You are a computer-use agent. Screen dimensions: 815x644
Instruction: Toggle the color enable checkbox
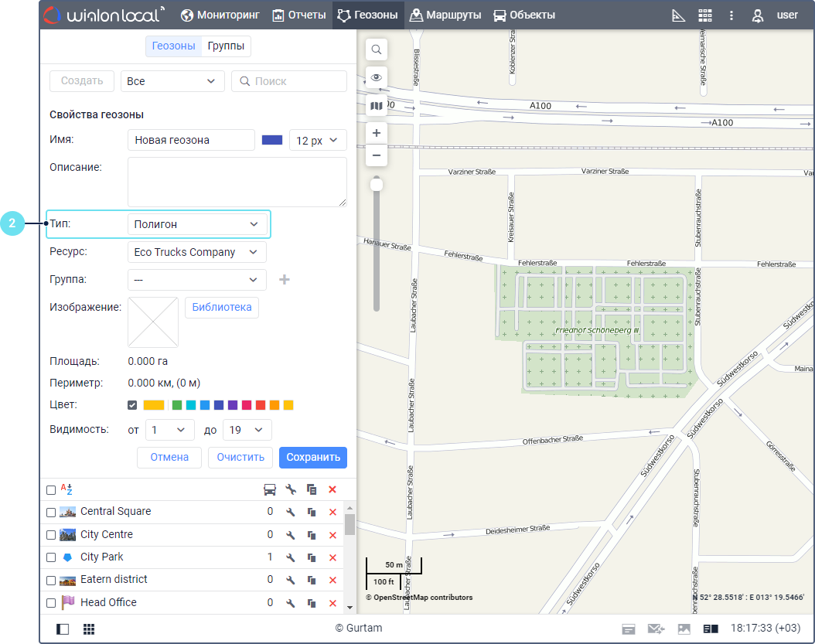coord(132,405)
